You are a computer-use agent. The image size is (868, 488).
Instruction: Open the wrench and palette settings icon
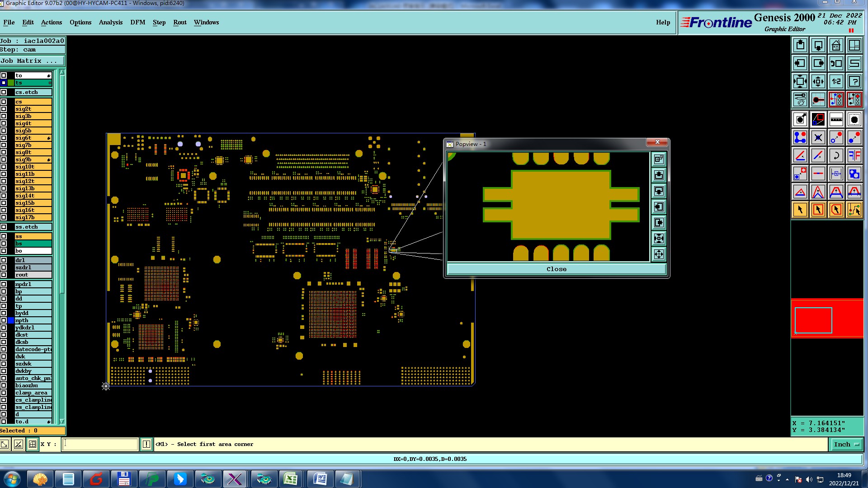point(800,99)
